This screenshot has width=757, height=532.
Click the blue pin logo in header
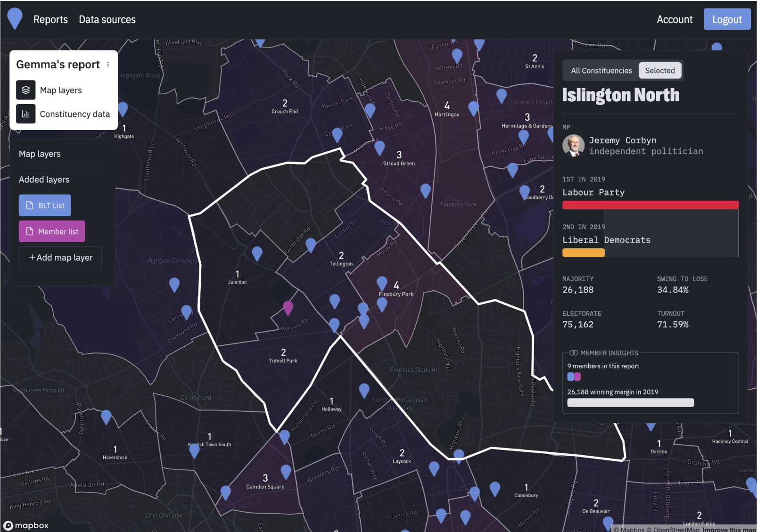[x=15, y=19]
